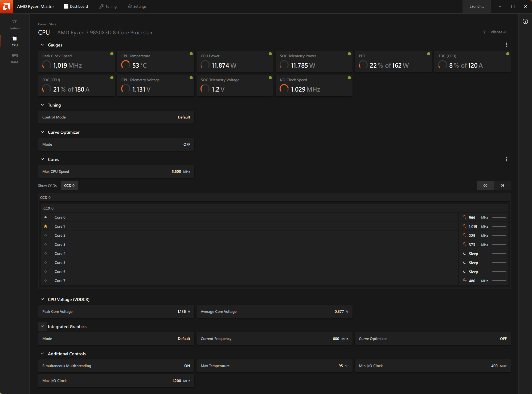Collapse the Curve Optimizer section
The height and width of the screenshot is (394, 532).
(42, 132)
